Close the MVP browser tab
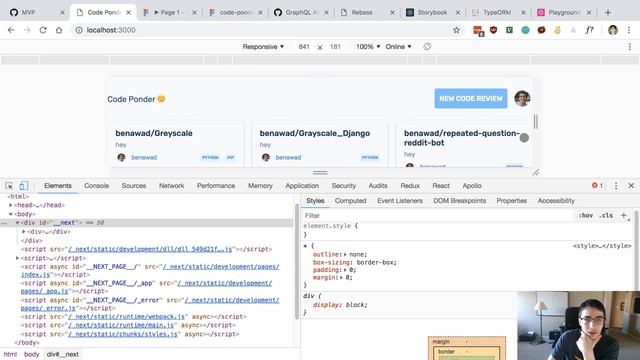This screenshot has height=360, width=640. point(62,13)
